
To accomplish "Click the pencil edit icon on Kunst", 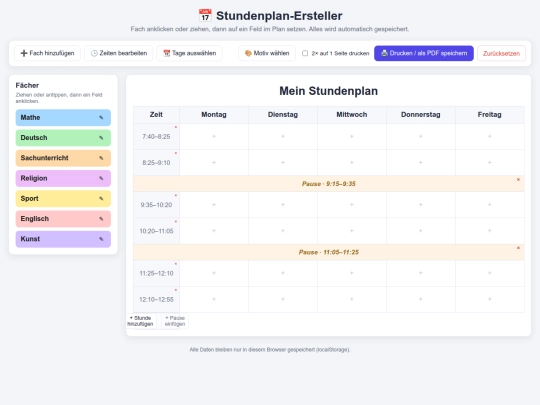I will (101, 239).
